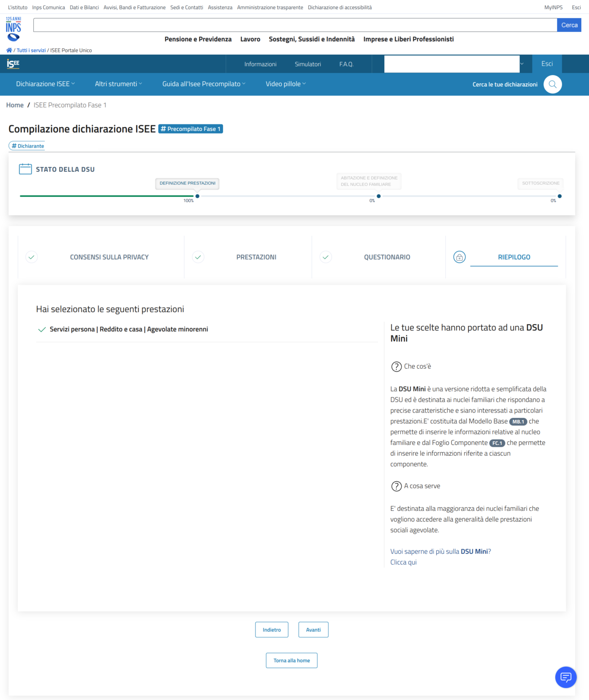This screenshot has height=700, width=589.
Task: Select the Prestazioni step tab
Action: (256, 257)
